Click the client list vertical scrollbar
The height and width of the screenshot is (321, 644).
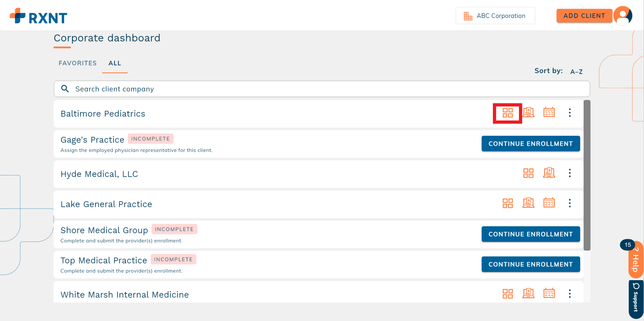(x=587, y=175)
